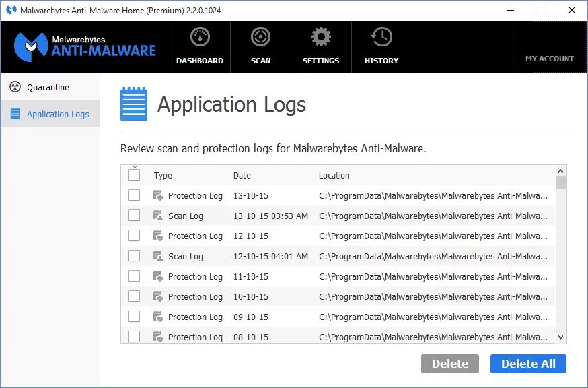
Task: Click the 12-10-15 Protection Log icon
Action: click(x=158, y=236)
